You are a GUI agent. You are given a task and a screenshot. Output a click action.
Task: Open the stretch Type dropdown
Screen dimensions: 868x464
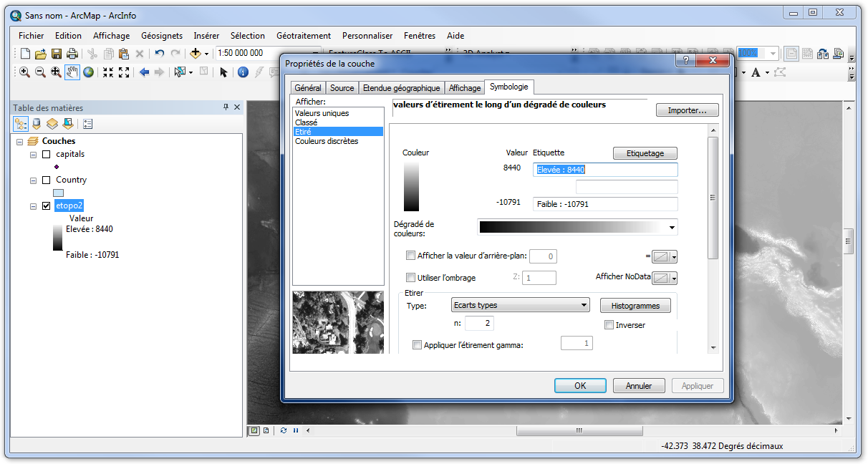tap(521, 305)
